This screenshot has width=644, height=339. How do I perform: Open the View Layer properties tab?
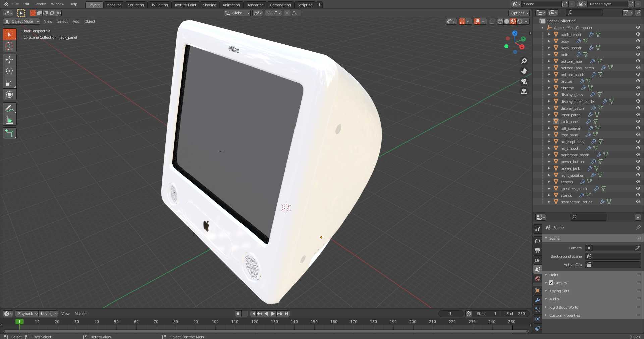(x=538, y=260)
